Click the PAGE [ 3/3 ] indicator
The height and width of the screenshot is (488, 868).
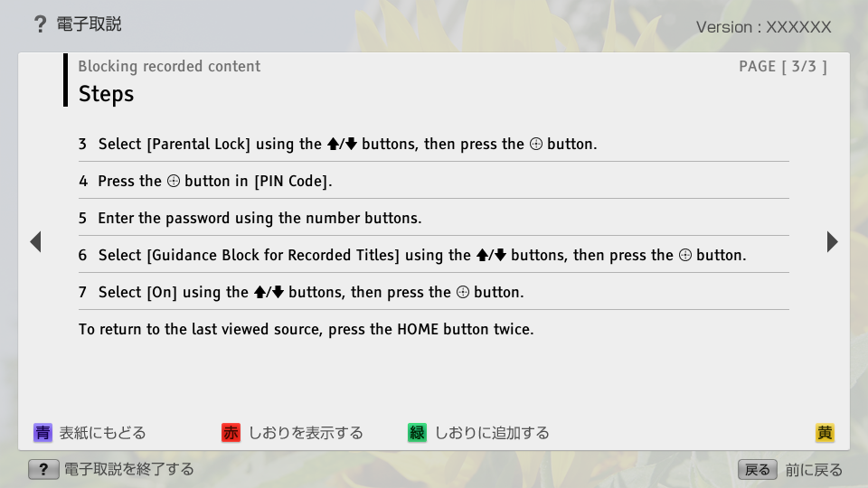[782, 66]
